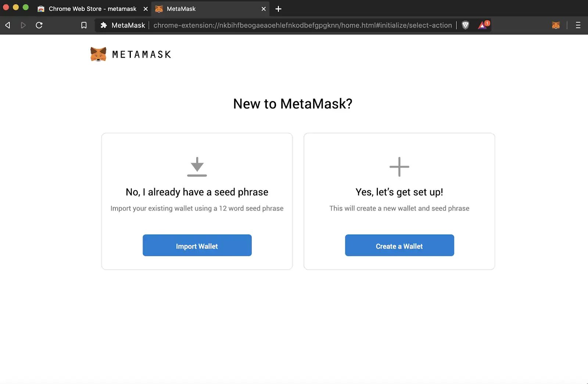This screenshot has height=384, width=588.
Task: Close the Chrome Web Store tab
Action: [x=146, y=9]
